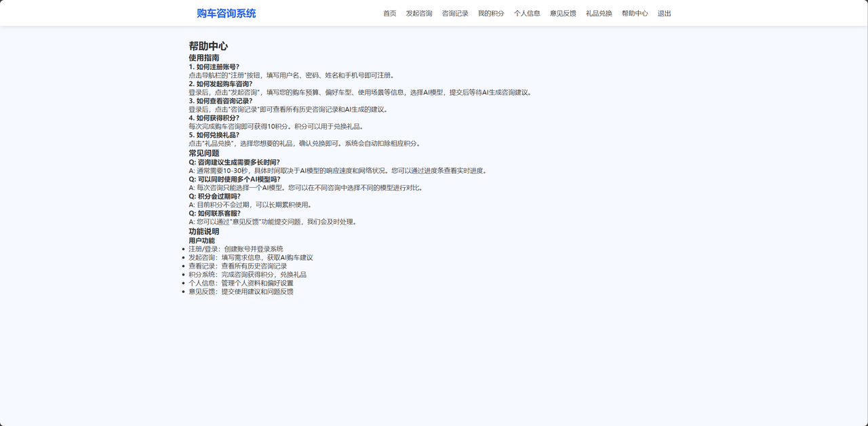
Task: Click the list item 积分系统:完成咨询获得积分
Action: [248, 275]
